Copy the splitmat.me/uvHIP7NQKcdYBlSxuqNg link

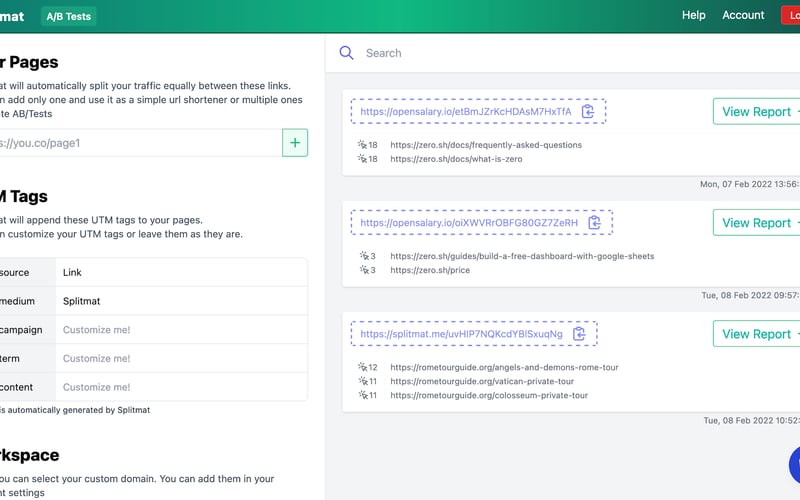pyautogui.click(x=579, y=334)
